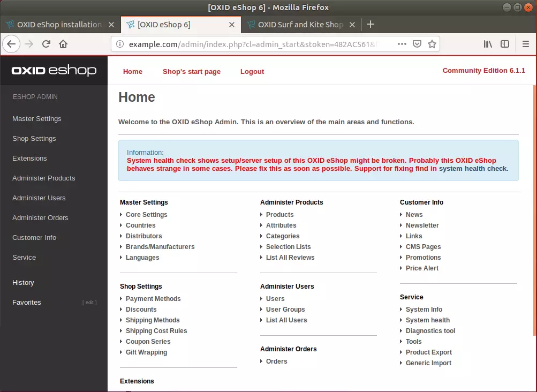537x392 pixels.
Task: Click the browser Back arrow button
Action: pos(11,44)
